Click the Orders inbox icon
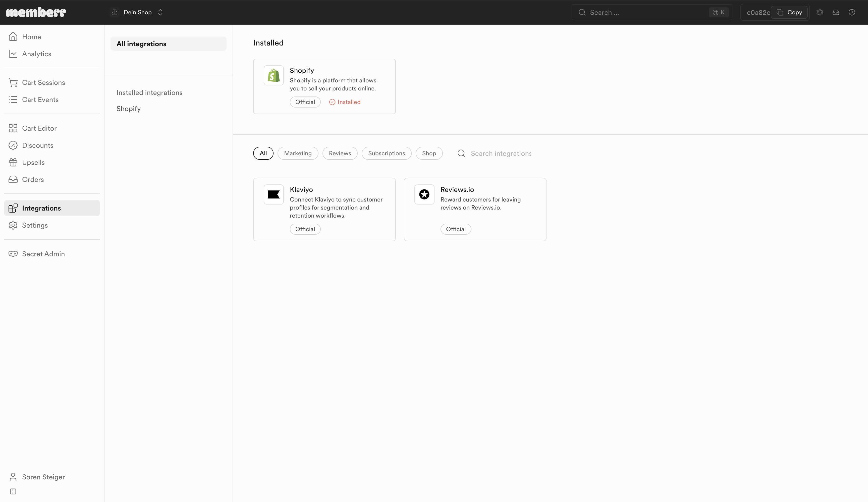868x502 pixels. click(13, 179)
